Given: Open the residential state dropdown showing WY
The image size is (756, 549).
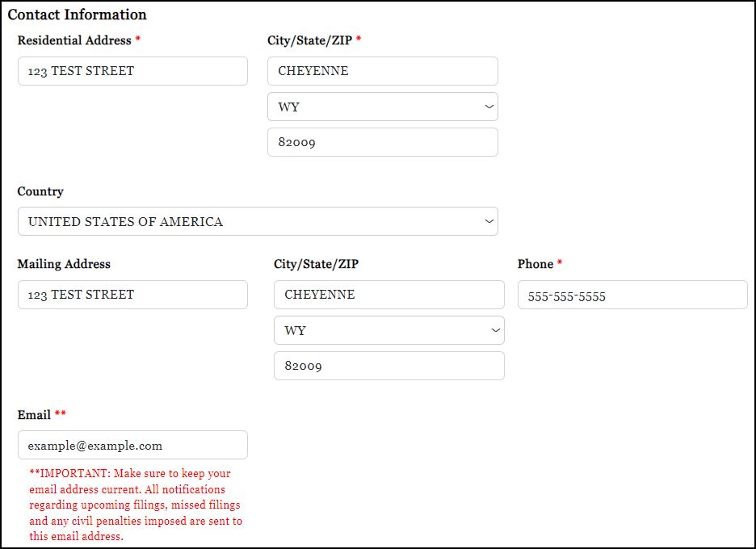Looking at the screenshot, I should [x=382, y=106].
